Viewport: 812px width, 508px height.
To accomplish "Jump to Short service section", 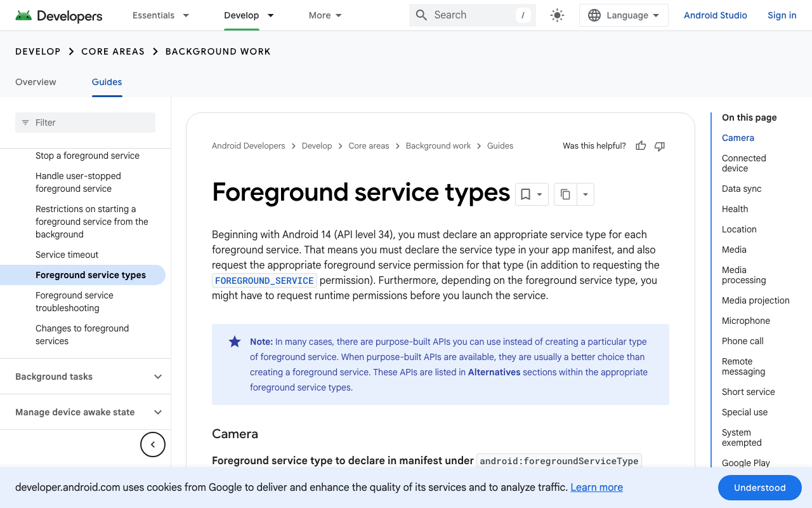I will point(749,392).
